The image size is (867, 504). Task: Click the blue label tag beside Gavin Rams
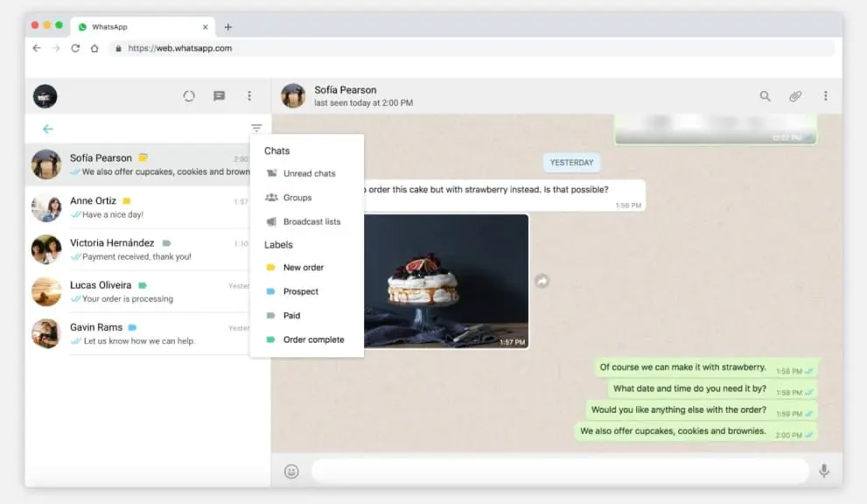point(132,327)
